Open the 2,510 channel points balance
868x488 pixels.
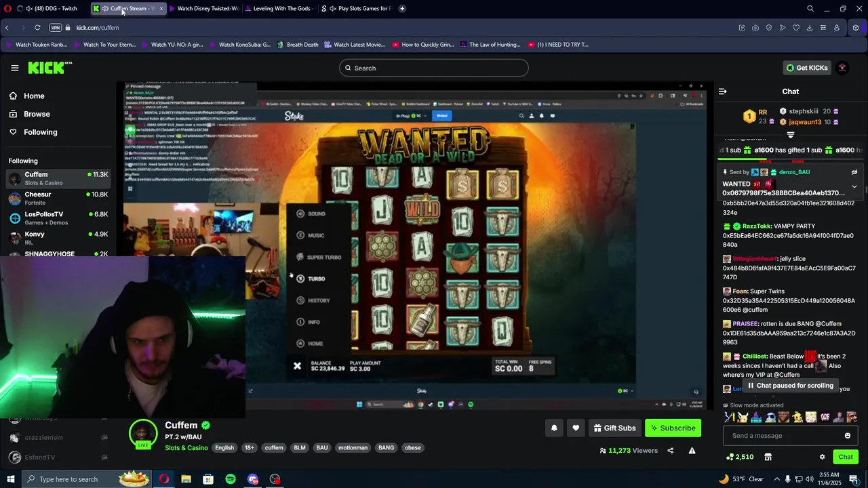click(740, 457)
